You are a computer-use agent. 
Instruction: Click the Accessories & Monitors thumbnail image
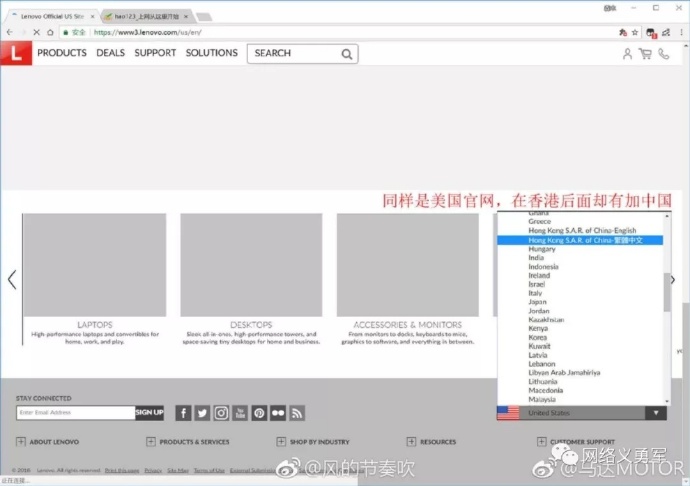408,265
